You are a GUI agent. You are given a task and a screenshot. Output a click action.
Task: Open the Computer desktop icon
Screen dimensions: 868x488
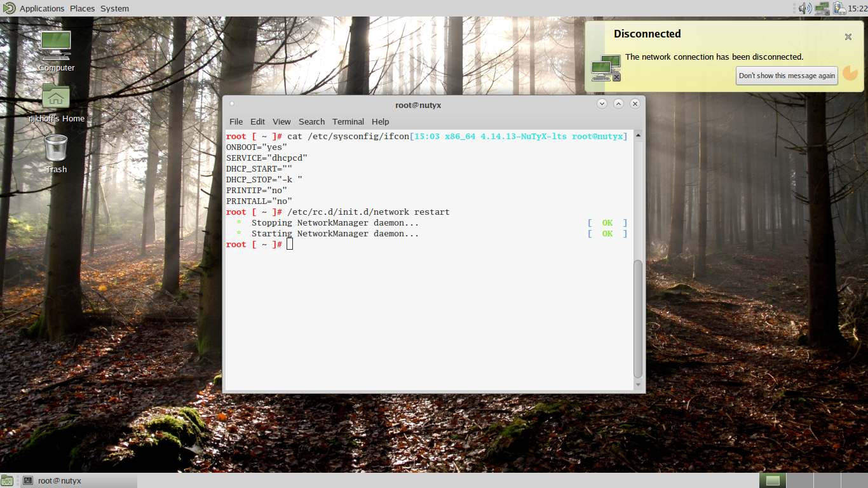pos(56,45)
